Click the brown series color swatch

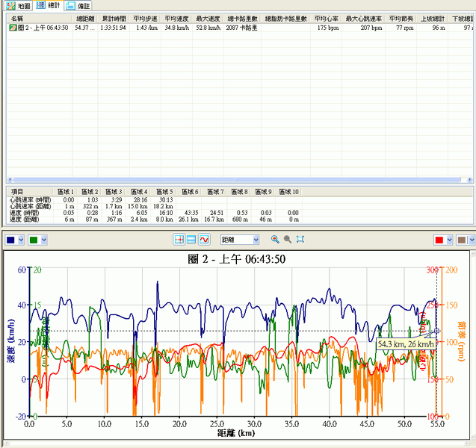[x=462, y=240]
